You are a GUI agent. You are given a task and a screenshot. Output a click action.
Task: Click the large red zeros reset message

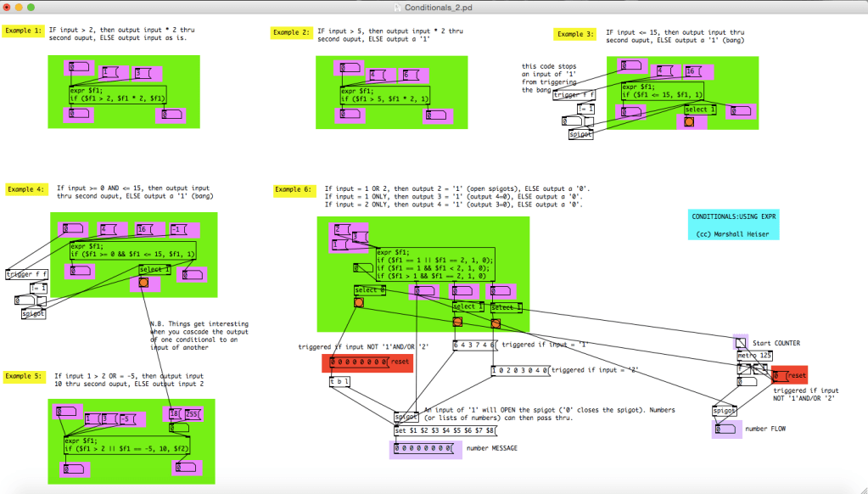click(361, 362)
